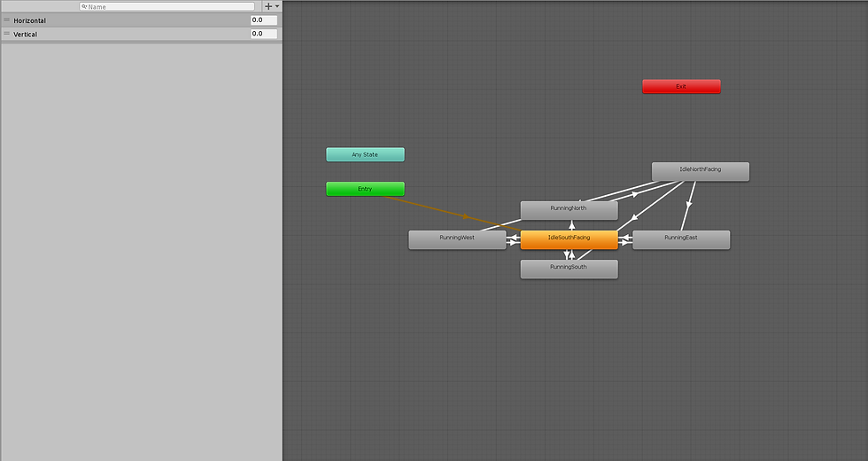868x461 pixels.
Task: Select the RunningSouth state node
Action: [569, 270]
